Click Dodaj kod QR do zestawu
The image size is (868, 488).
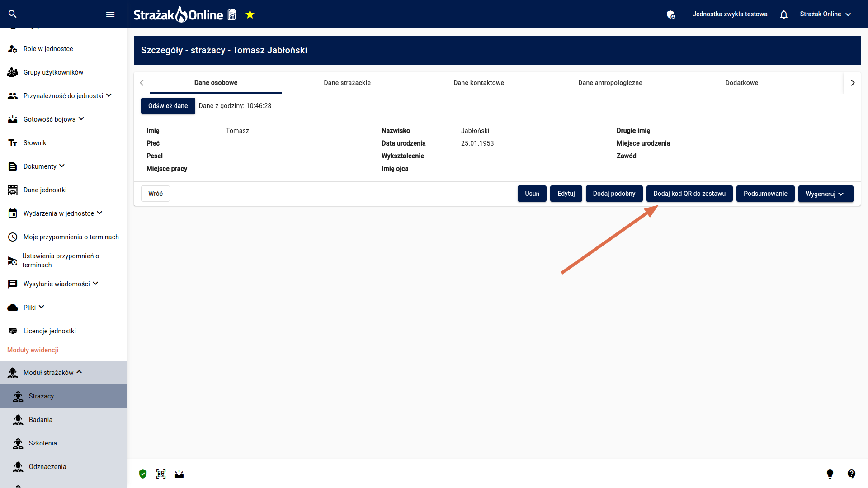689,194
